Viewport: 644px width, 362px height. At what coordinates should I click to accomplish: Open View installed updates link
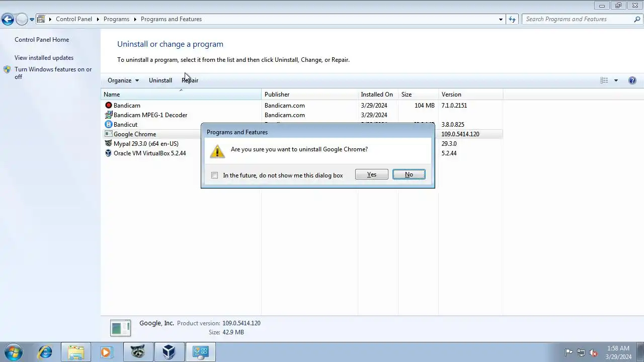pyautogui.click(x=44, y=58)
